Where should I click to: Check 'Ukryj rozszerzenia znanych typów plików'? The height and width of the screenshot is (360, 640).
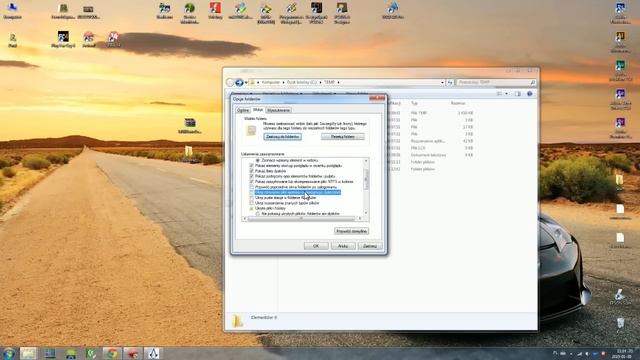pyautogui.click(x=251, y=203)
